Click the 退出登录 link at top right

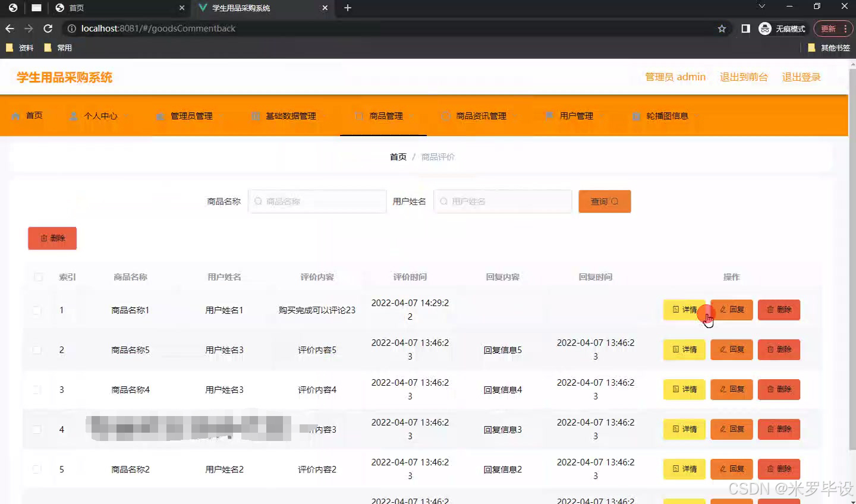click(x=801, y=77)
